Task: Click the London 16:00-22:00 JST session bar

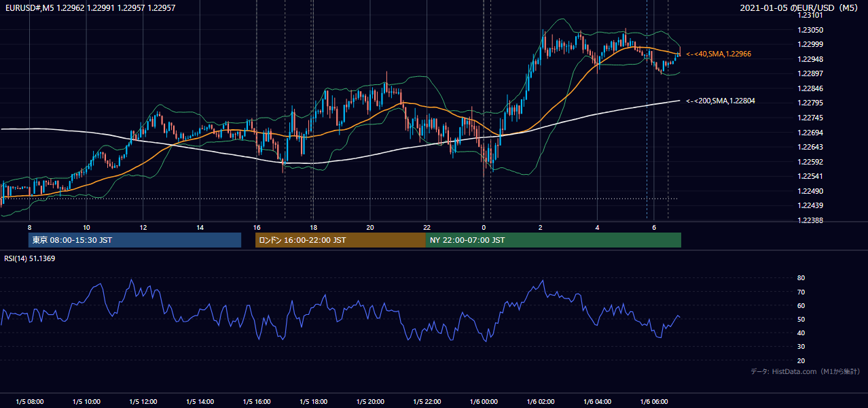Action: [340, 240]
